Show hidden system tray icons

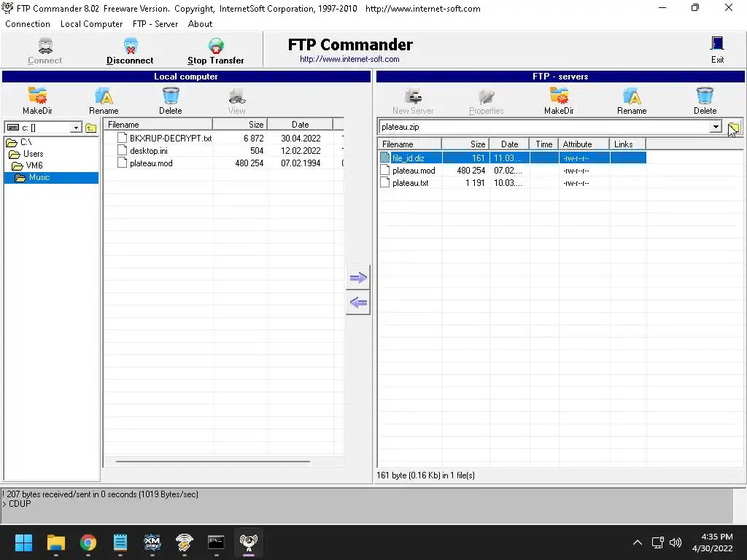637,542
